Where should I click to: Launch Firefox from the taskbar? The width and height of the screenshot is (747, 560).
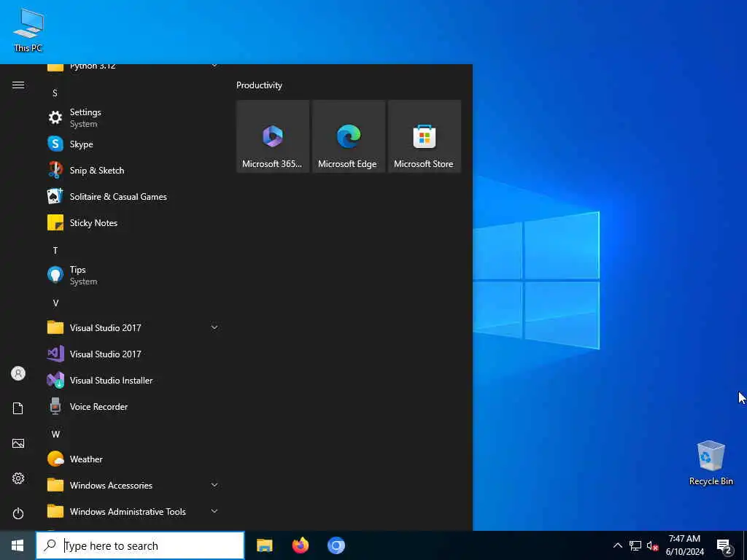point(300,545)
